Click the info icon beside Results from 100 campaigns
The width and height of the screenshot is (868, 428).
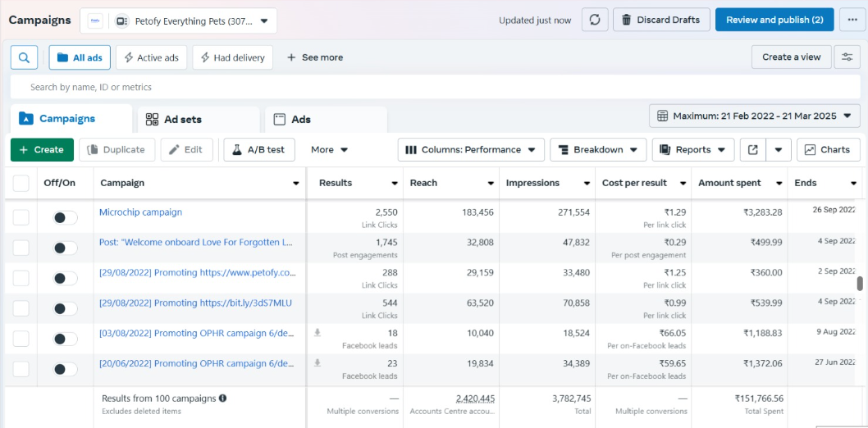click(x=223, y=398)
